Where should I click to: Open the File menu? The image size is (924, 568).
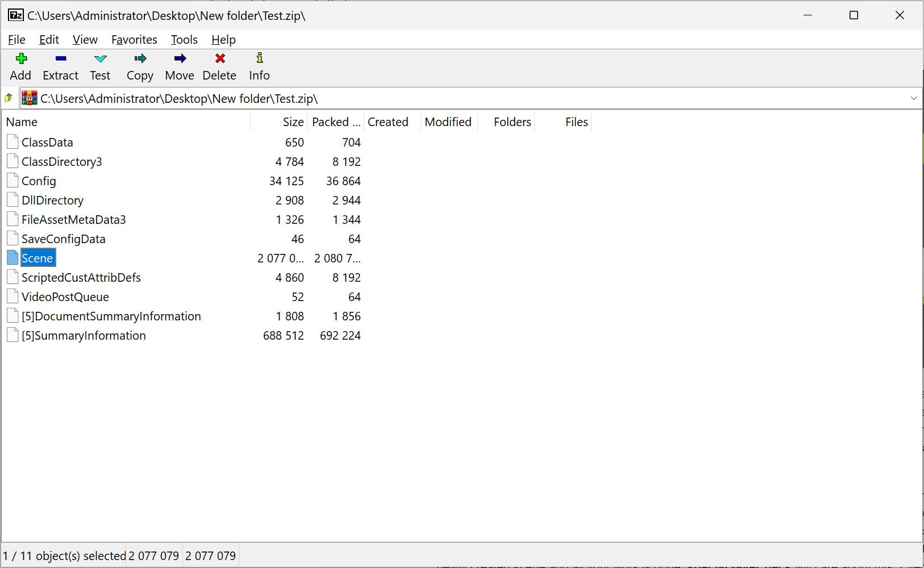tap(16, 40)
